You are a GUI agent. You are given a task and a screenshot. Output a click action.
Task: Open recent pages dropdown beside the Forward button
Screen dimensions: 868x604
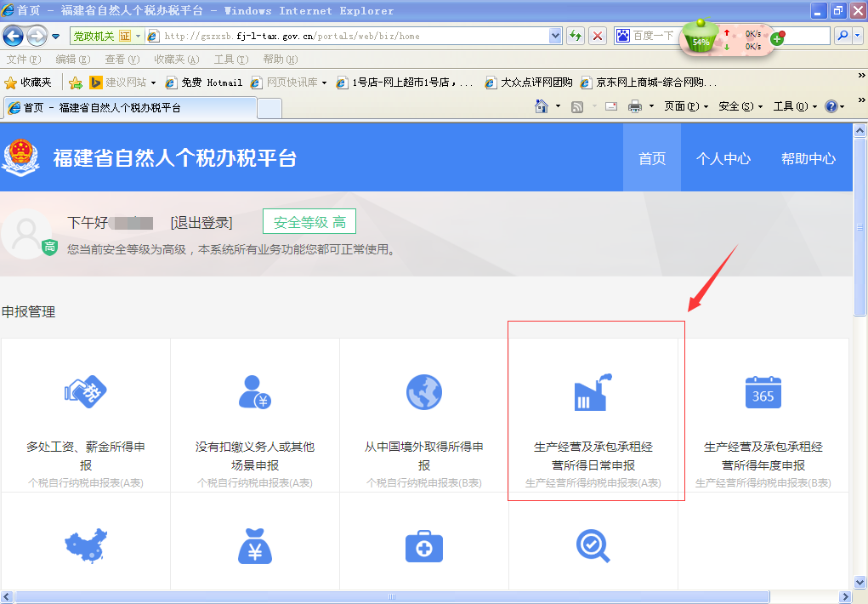pos(56,37)
